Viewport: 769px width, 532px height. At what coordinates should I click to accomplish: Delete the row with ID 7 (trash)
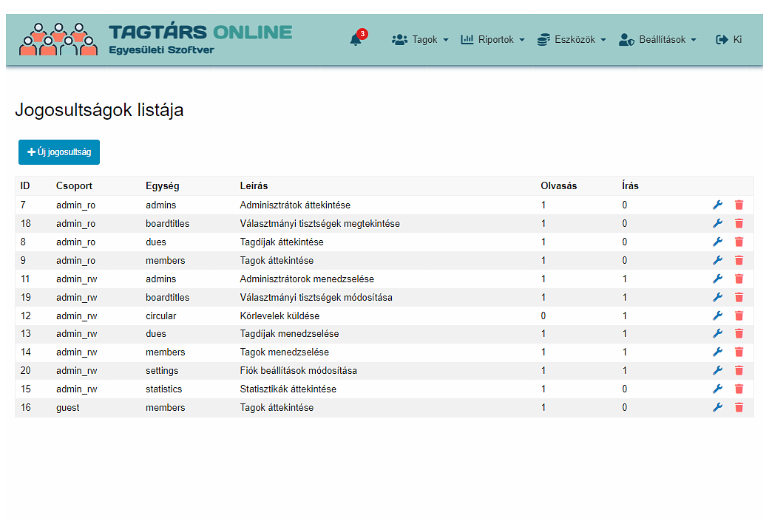(x=739, y=205)
